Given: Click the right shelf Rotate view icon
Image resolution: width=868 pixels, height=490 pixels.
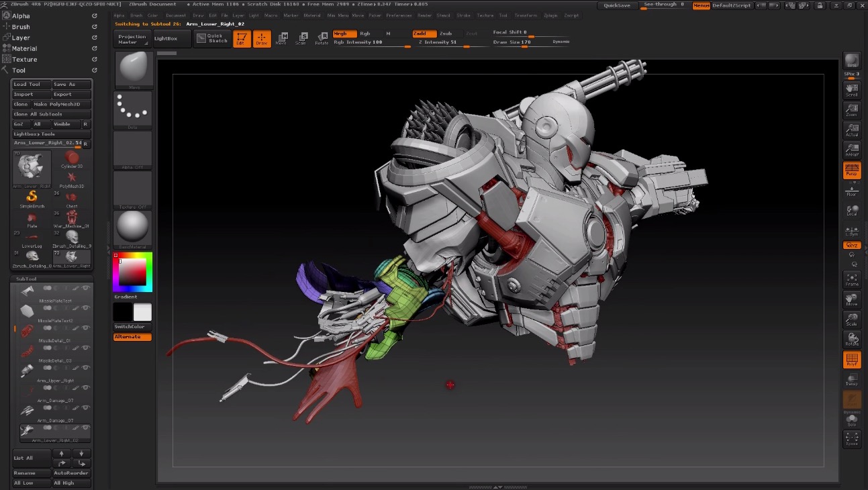Looking at the screenshot, I should [852, 340].
